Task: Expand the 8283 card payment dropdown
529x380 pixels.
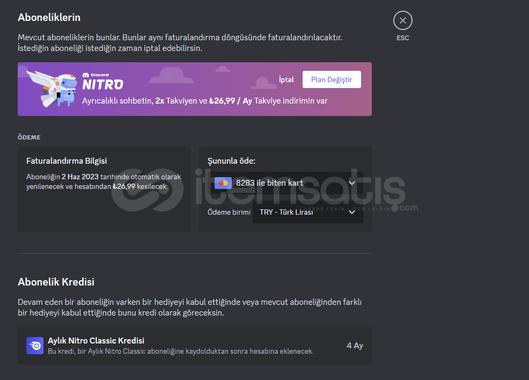Action: [x=285, y=183]
